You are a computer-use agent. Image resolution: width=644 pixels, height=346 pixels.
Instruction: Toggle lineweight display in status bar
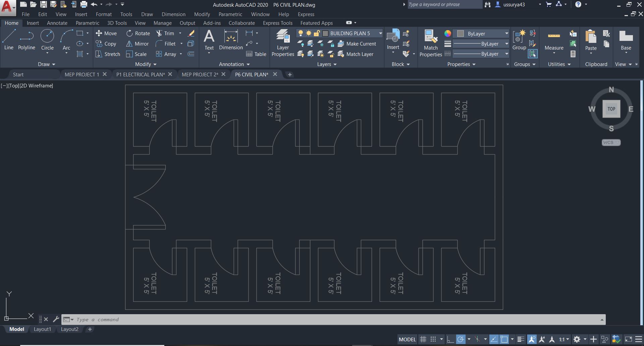click(521, 339)
